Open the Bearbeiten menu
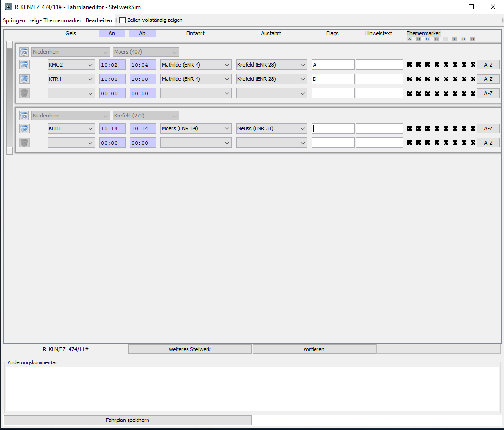504x430 pixels. [99, 20]
